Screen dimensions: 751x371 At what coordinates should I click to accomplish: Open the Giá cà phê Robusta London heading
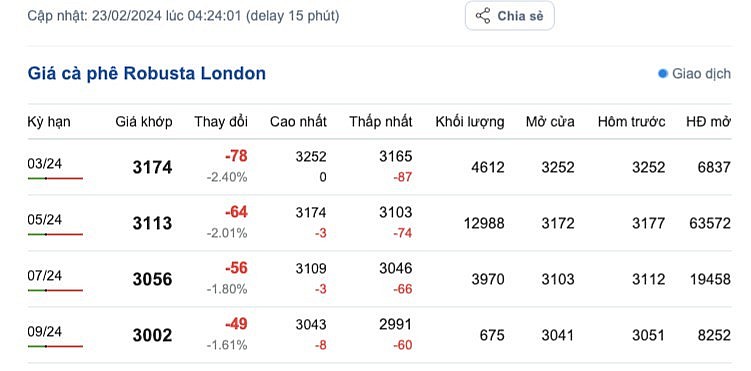[147, 74]
